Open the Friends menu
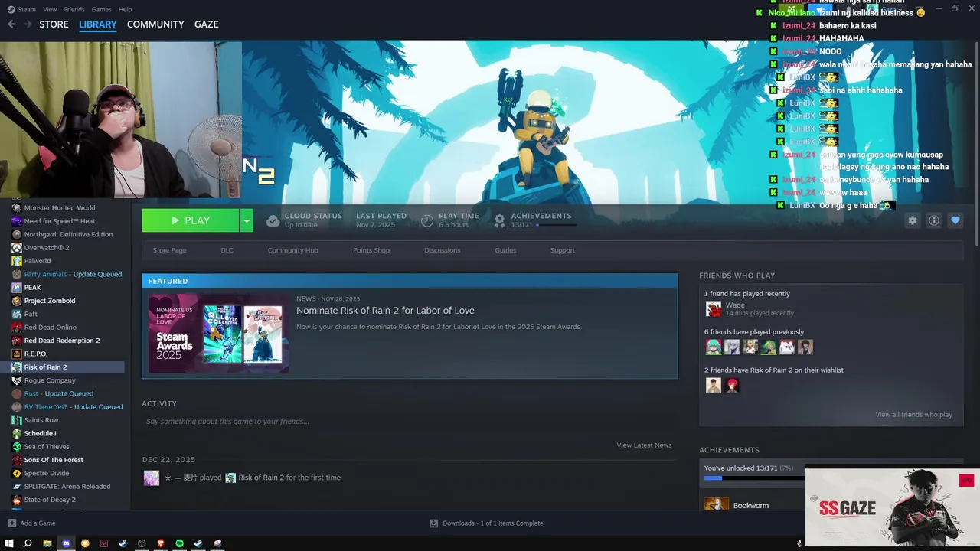Viewport: 980px width, 551px height. click(74, 9)
